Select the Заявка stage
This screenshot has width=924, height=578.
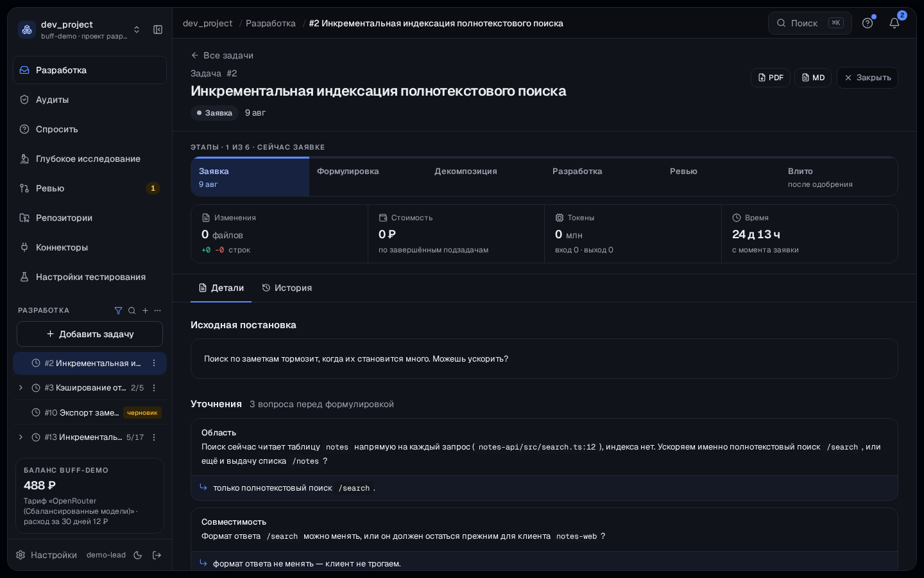(x=250, y=177)
